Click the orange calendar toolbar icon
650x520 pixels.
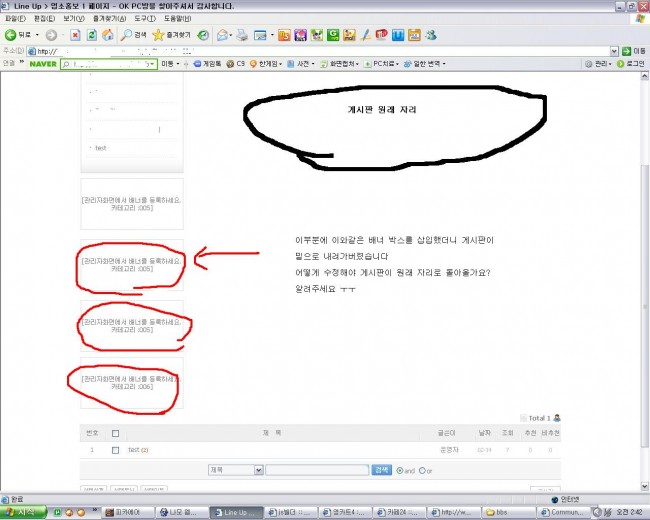point(414,35)
